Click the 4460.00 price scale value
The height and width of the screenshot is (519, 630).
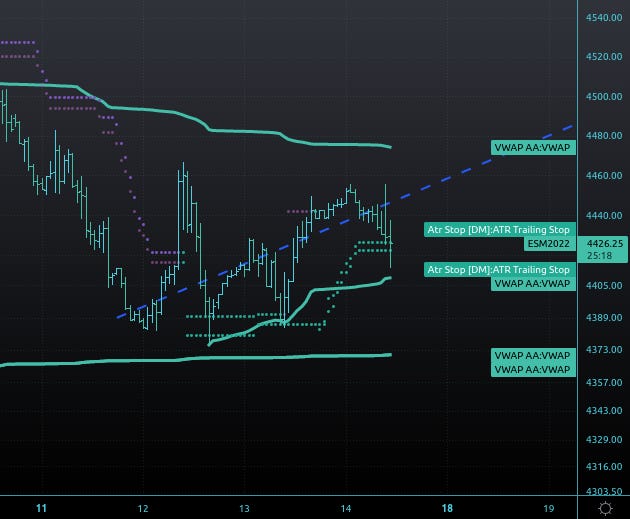coord(604,176)
